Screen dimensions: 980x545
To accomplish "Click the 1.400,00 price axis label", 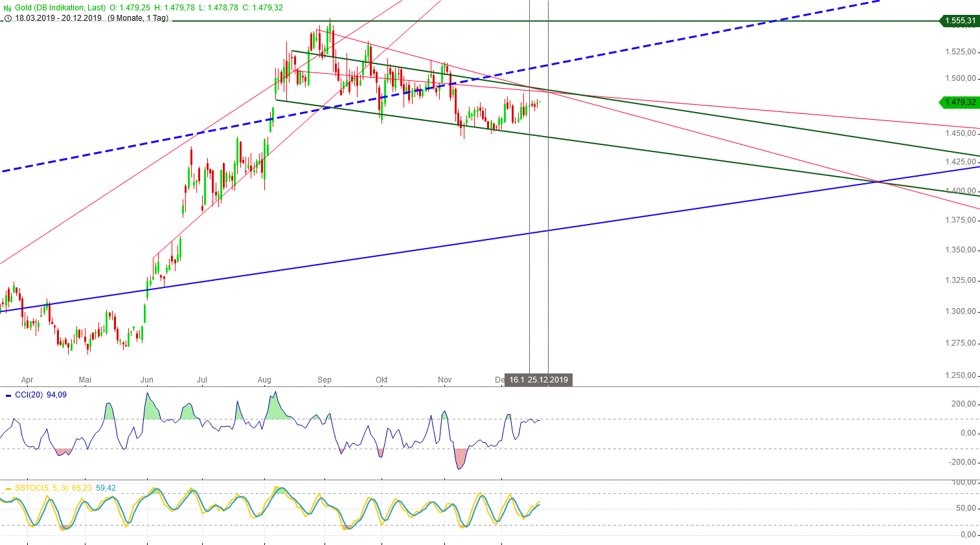I will point(961,191).
